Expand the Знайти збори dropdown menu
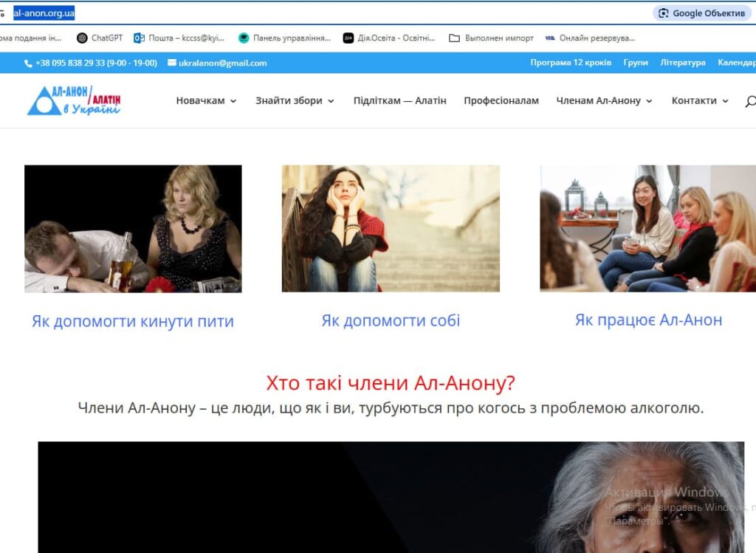Image resolution: width=756 pixels, height=553 pixels. (295, 100)
